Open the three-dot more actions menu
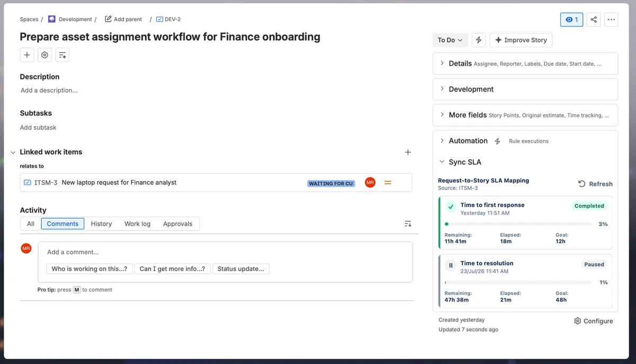Image resolution: width=636 pixels, height=364 pixels. pos(611,20)
